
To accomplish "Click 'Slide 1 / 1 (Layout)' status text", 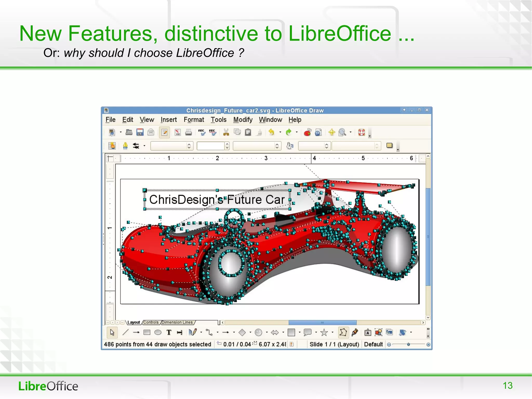I will pyautogui.click(x=334, y=344).
